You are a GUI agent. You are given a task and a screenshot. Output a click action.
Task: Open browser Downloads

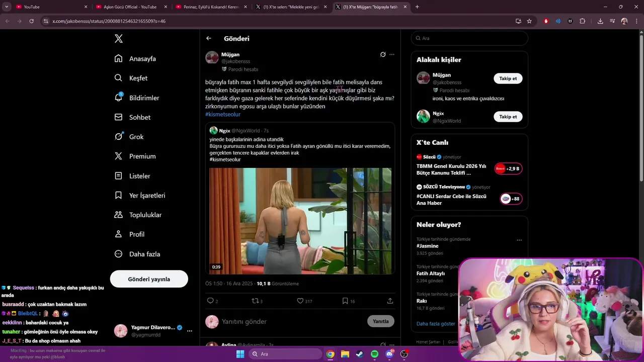(600, 21)
